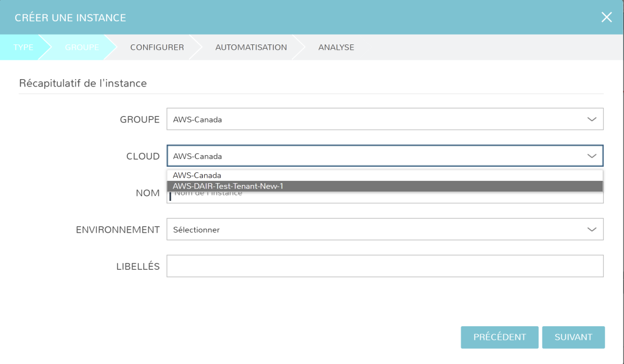The width and height of the screenshot is (624, 364).
Task: Select the ANALYSE wizard step
Action: click(336, 47)
